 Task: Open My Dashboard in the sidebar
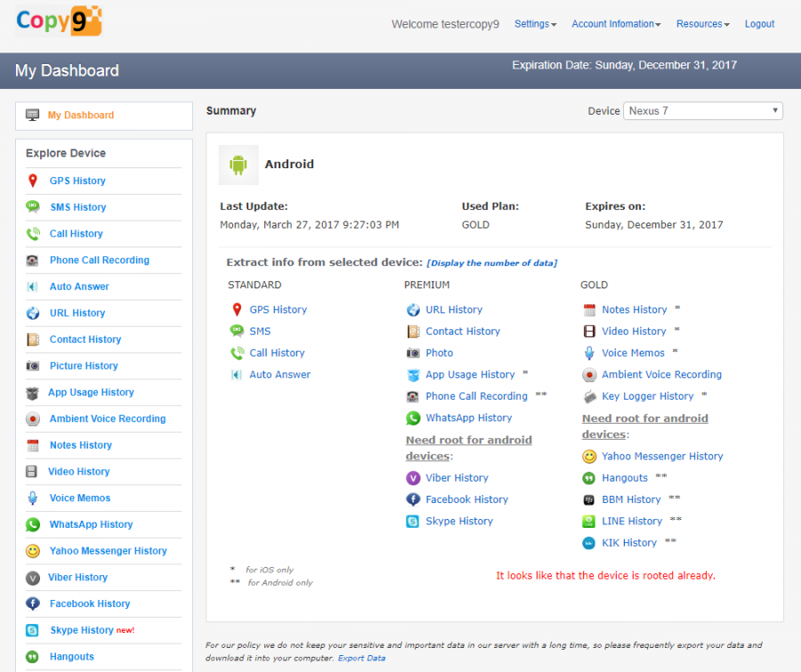tap(81, 115)
